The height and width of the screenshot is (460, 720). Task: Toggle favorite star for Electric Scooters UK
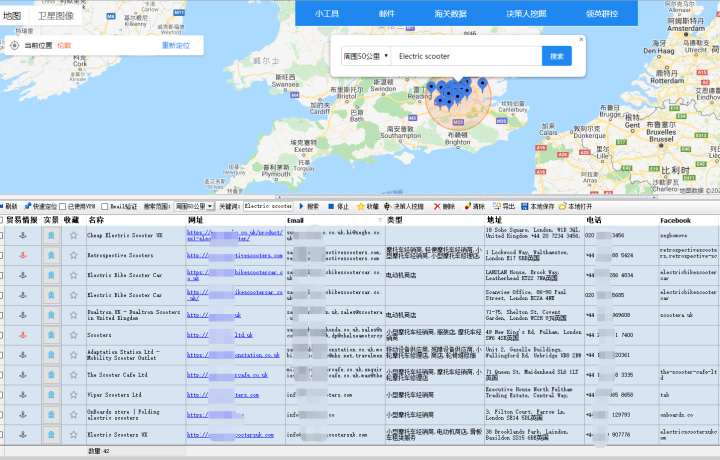click(73, 435)
